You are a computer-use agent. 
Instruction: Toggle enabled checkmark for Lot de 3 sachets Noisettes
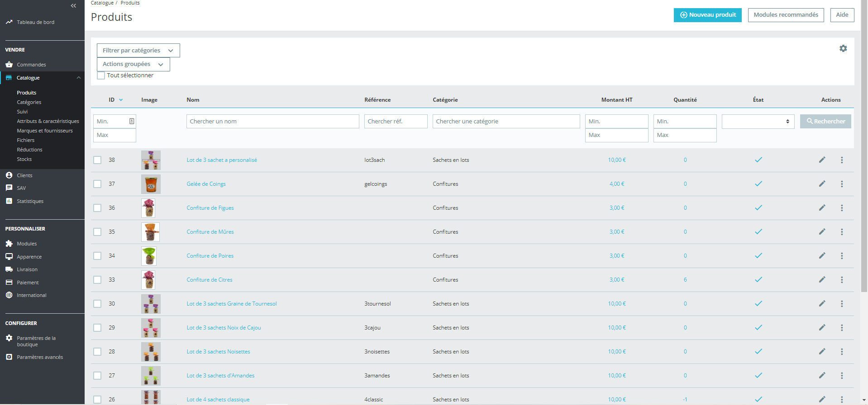tap(758, 352)
